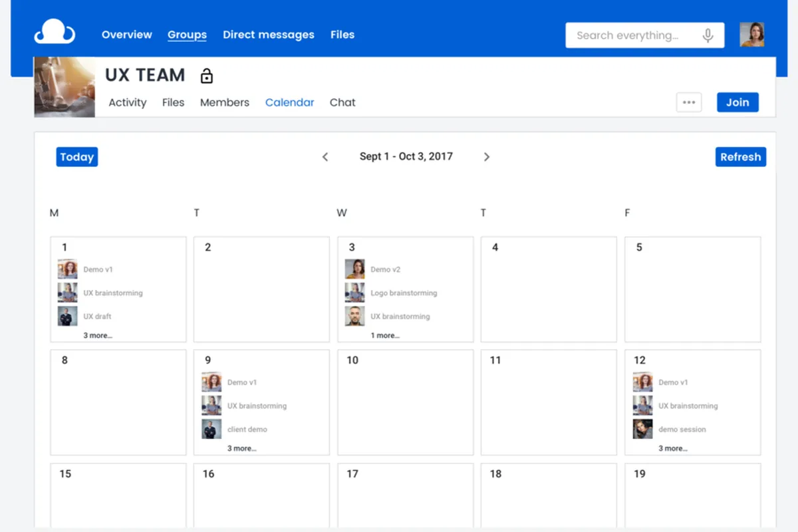Open the Logo brainstorming event on day 3
The width and height of the screenshot is (798, 532).
(x=404, y=293)
